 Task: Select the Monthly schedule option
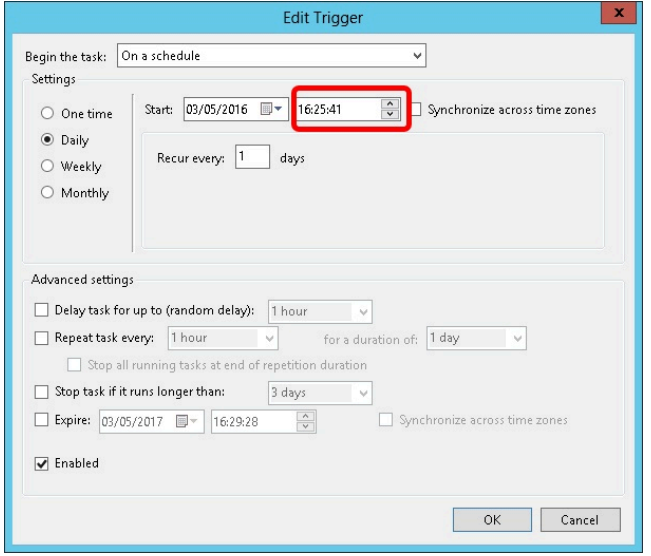click(x=46, y=193)
